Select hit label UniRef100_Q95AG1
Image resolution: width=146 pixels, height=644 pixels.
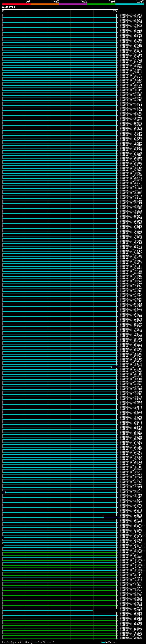click(131, 98)
